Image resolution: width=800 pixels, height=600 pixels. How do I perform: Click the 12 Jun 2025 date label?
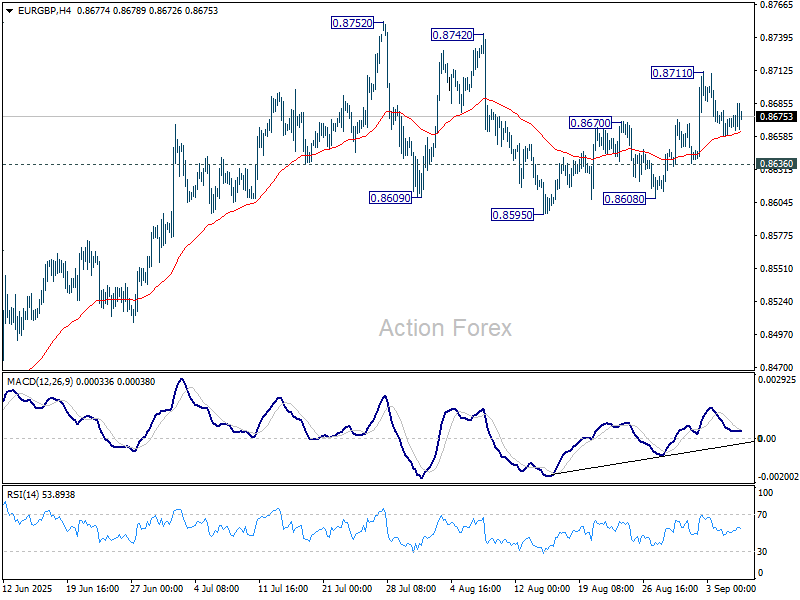(28, 588)
